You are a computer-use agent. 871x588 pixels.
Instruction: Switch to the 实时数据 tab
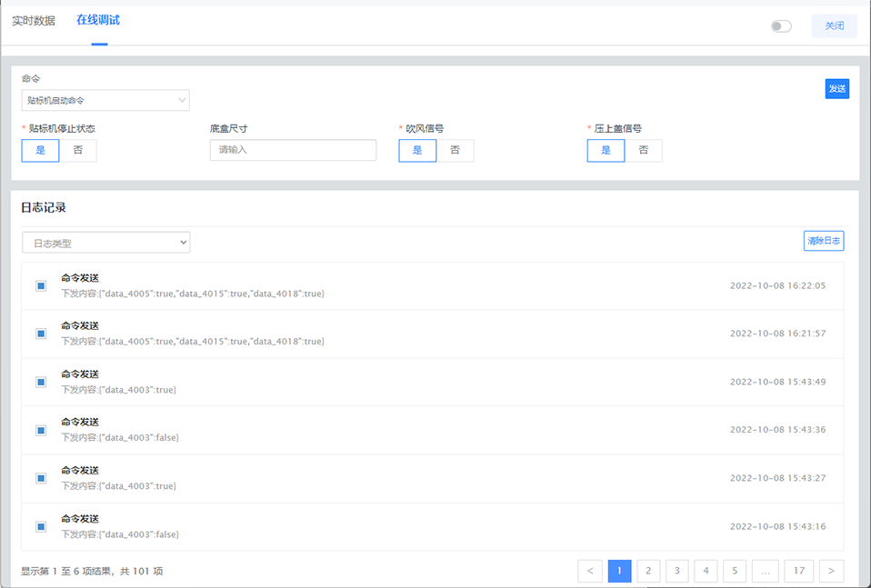click(x=33, y=21)
